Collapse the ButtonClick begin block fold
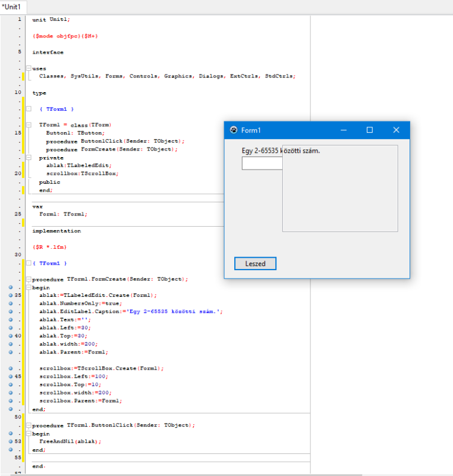The height and width of the screenshot is (476, 453). coord(29,434)
